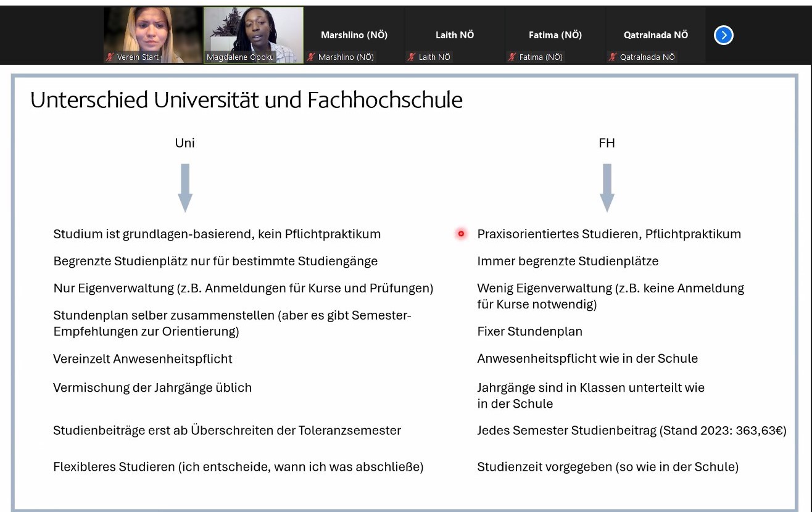Screen dimensions: 812x512
Task: Click 'Studienzeit vorgegeben (so wie in der Schule)'
Action: pyautogui.click(x=608, y=467)
